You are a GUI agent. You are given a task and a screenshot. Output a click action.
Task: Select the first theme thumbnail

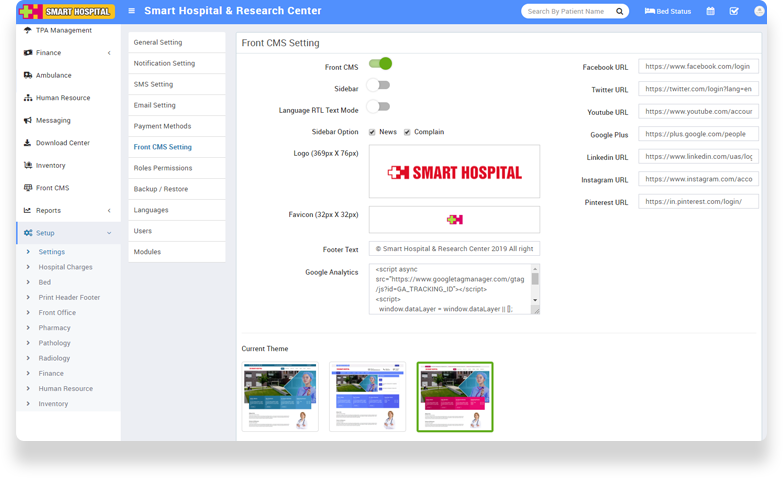tap(280, 396)
